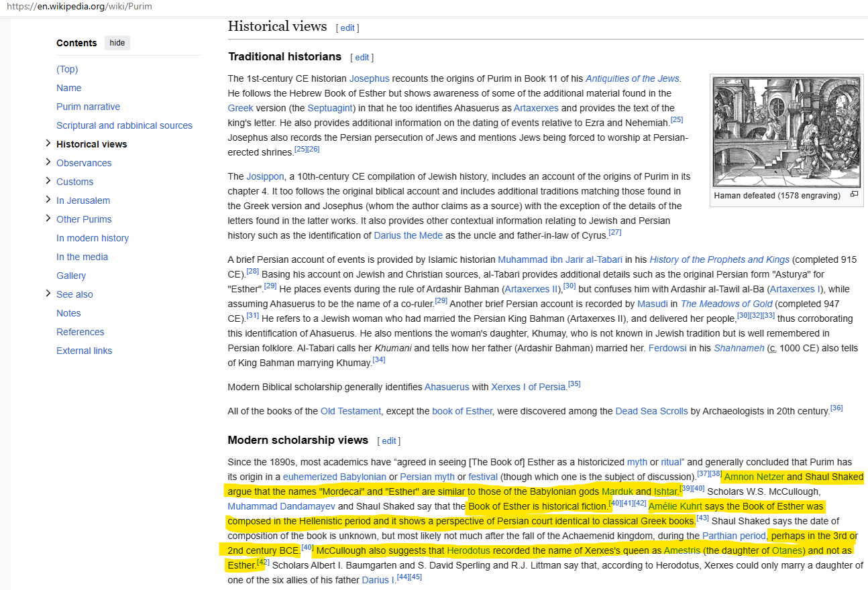
Task: Open History of the Prophets and Kings link
Action: [x=720, y=259]
